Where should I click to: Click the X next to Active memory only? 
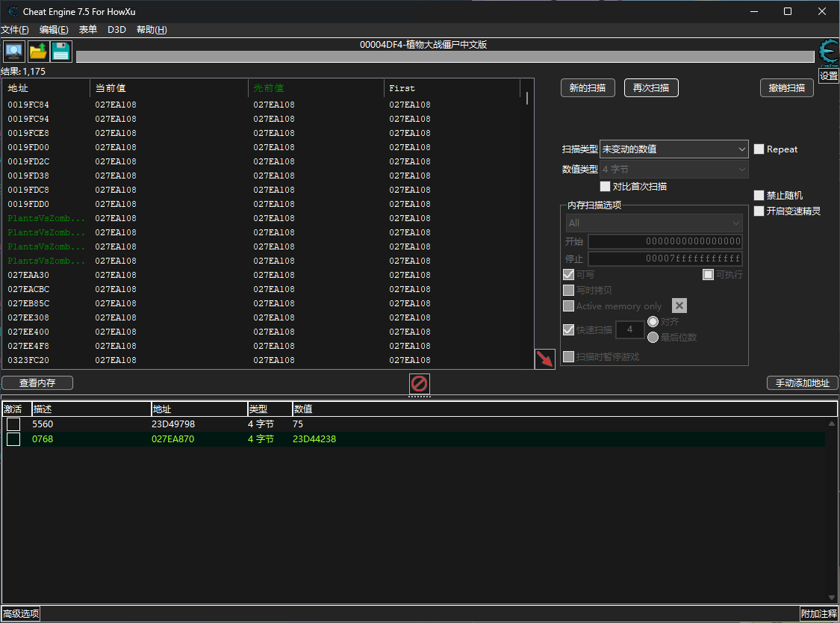point(679,306)
